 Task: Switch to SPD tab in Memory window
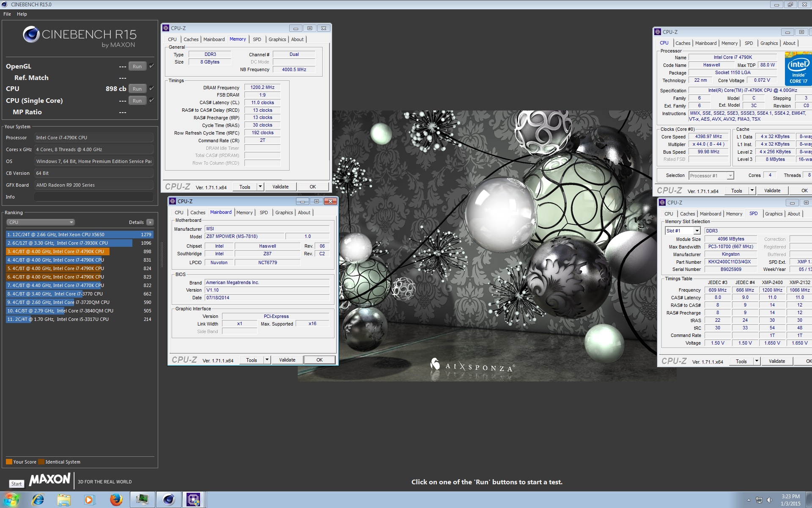point(257,39)
